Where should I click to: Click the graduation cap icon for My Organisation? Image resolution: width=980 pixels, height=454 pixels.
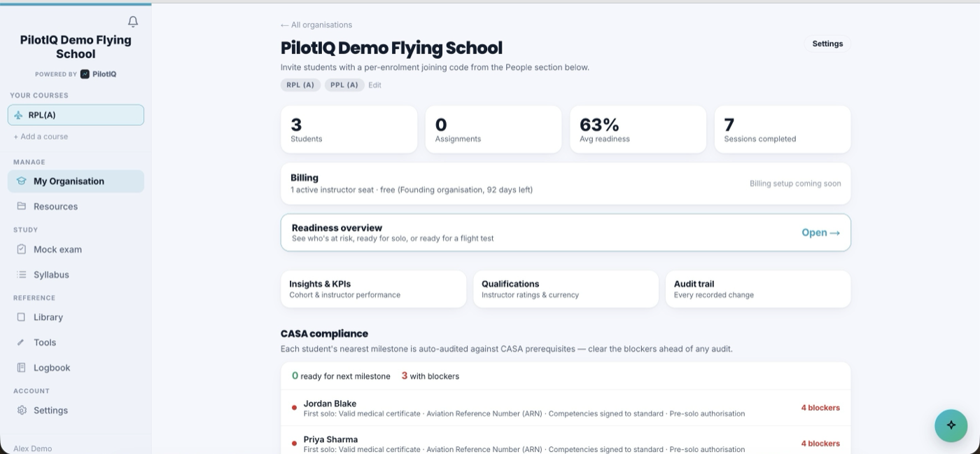22,181
